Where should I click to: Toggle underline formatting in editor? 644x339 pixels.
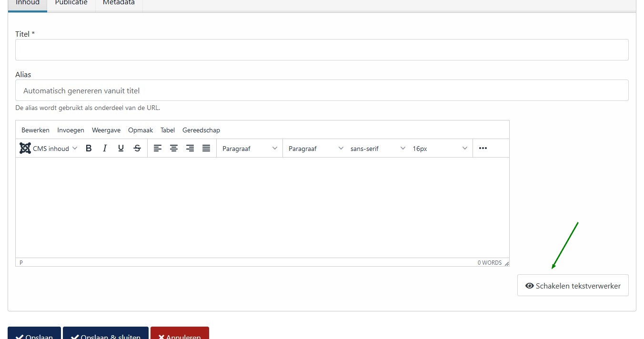coord(121,149)
